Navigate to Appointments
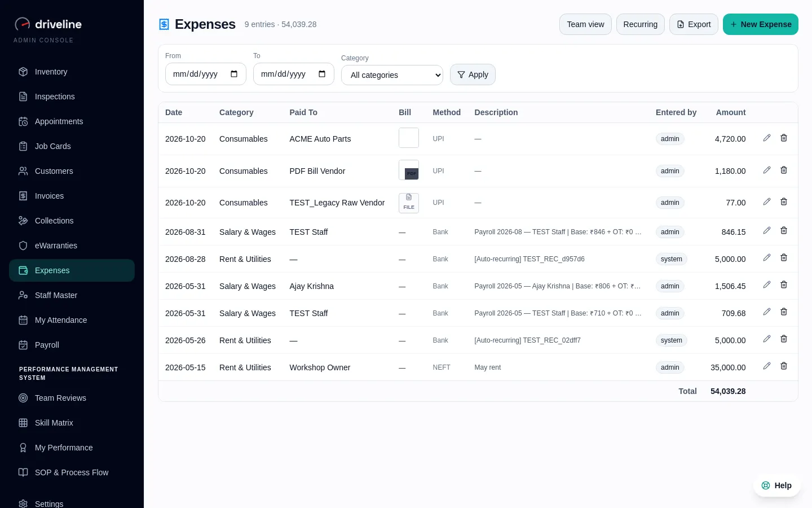Screen dimensions: 812x508 pos(72,121)
